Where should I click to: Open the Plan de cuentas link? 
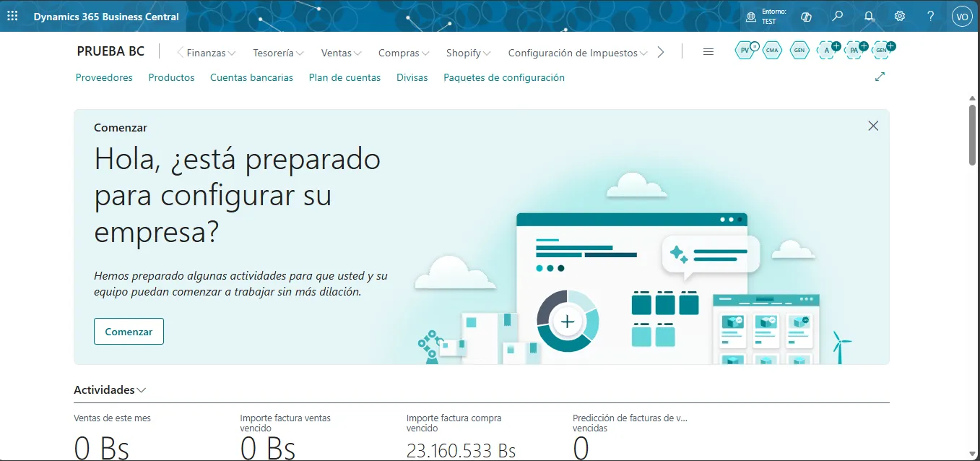(x=344, y=77)
